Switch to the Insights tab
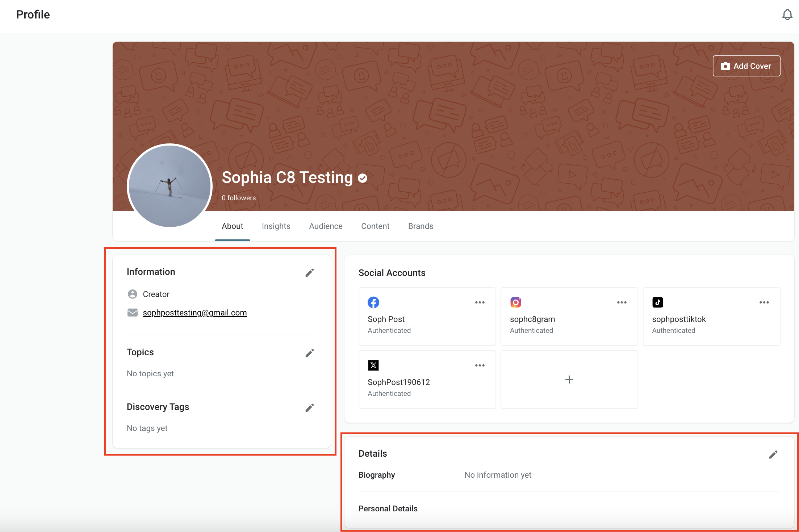The height and width of the screenshot is (532, 799). (276, 226)
